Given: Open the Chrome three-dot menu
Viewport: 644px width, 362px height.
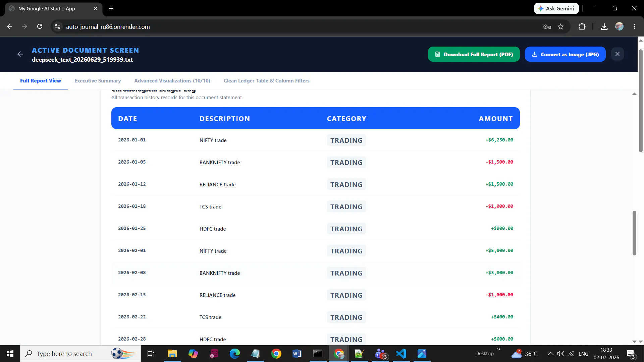Looking at the screenshot, I should point(634,27).
